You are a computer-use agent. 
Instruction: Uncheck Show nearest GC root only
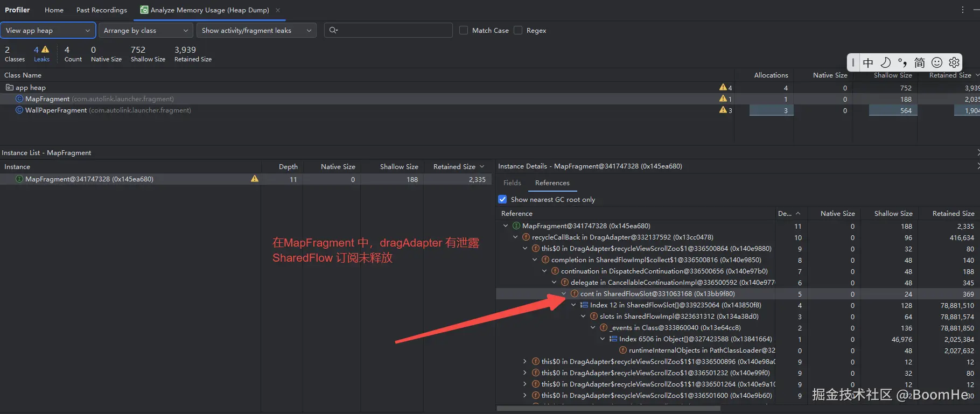tap(502, 199)
